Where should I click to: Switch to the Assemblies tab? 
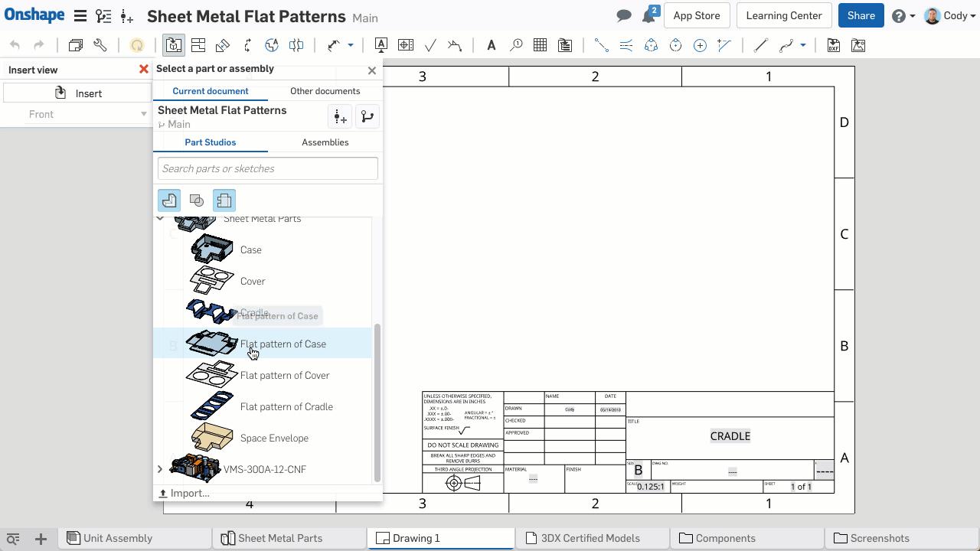[x=325, y=142]
